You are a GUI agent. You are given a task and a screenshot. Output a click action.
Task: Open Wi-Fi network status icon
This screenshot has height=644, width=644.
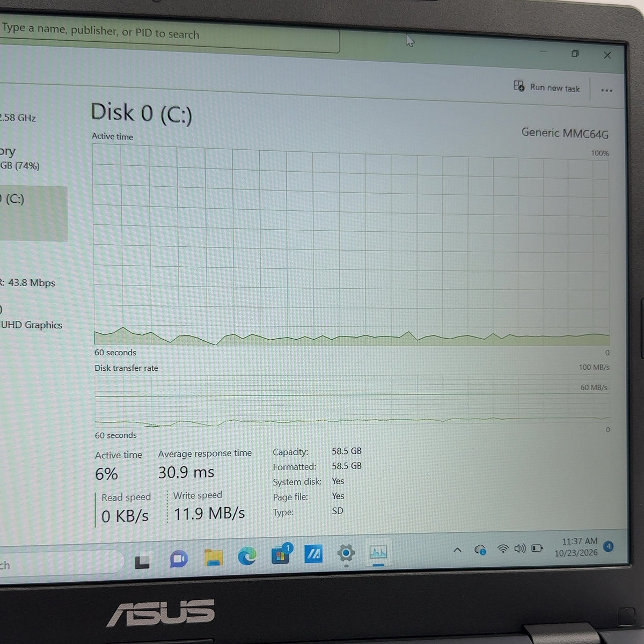(x=503, y=548)
